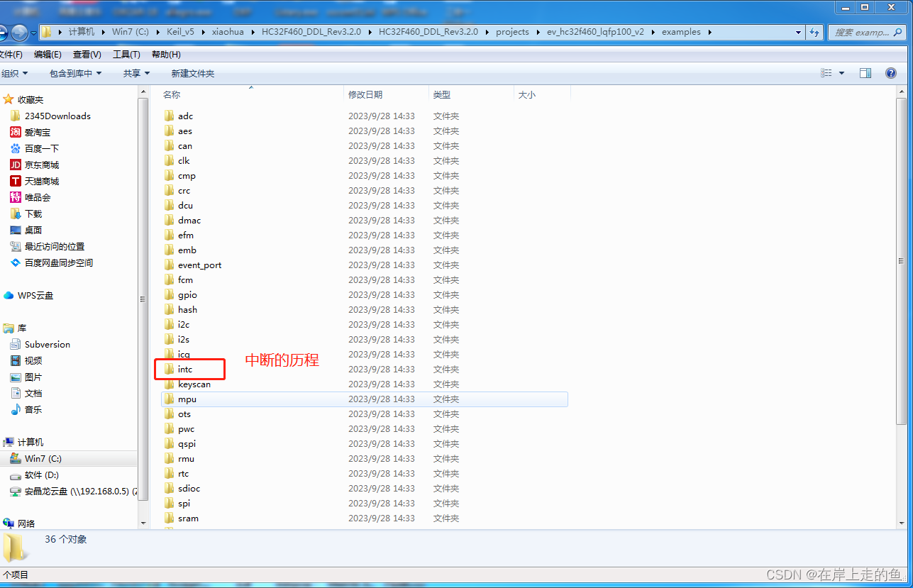This screenshot has width=913, height=588.
Task: Click the 百度网盘同步空间 icon
Action: (x=16, y=262)
